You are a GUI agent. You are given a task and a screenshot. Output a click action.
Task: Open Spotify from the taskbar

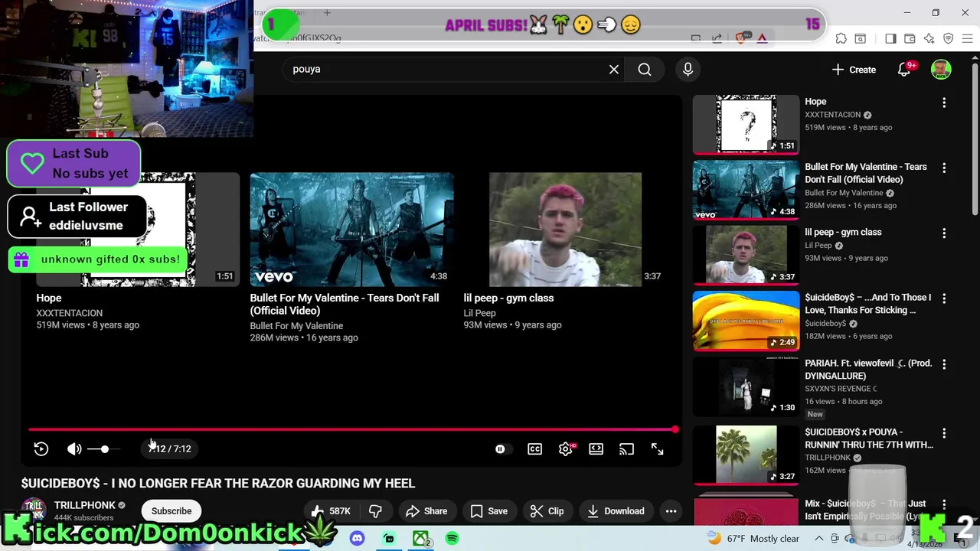coord(452,539)
